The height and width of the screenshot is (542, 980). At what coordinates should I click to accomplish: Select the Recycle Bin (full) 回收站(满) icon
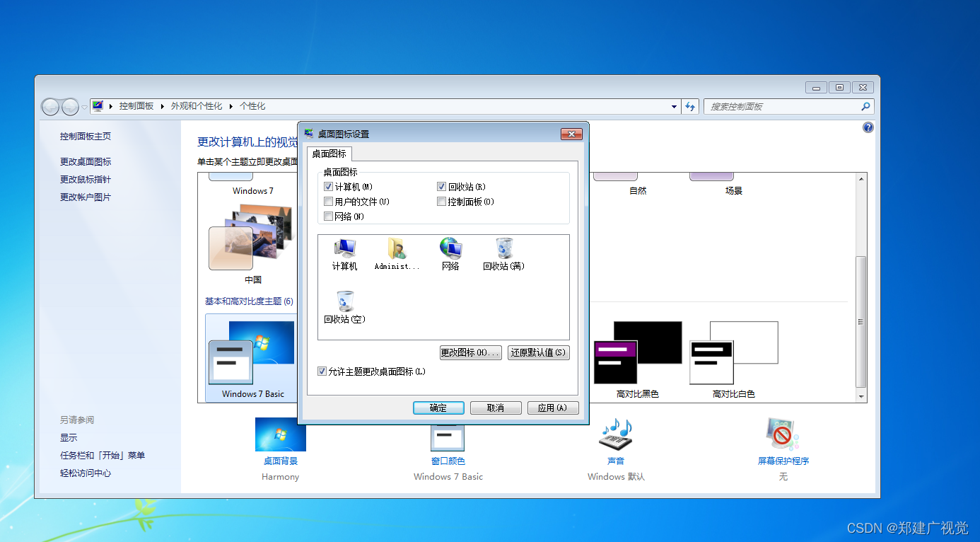tap(503, 254)
